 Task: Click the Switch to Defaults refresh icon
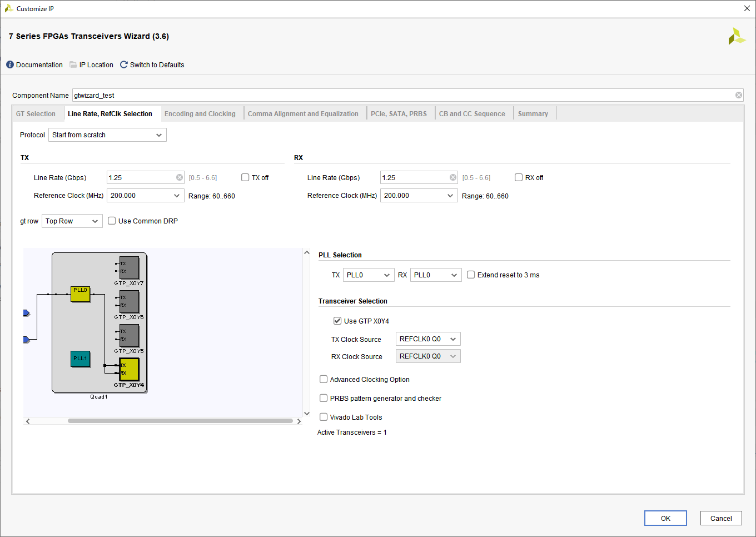(x=124, y=65)
